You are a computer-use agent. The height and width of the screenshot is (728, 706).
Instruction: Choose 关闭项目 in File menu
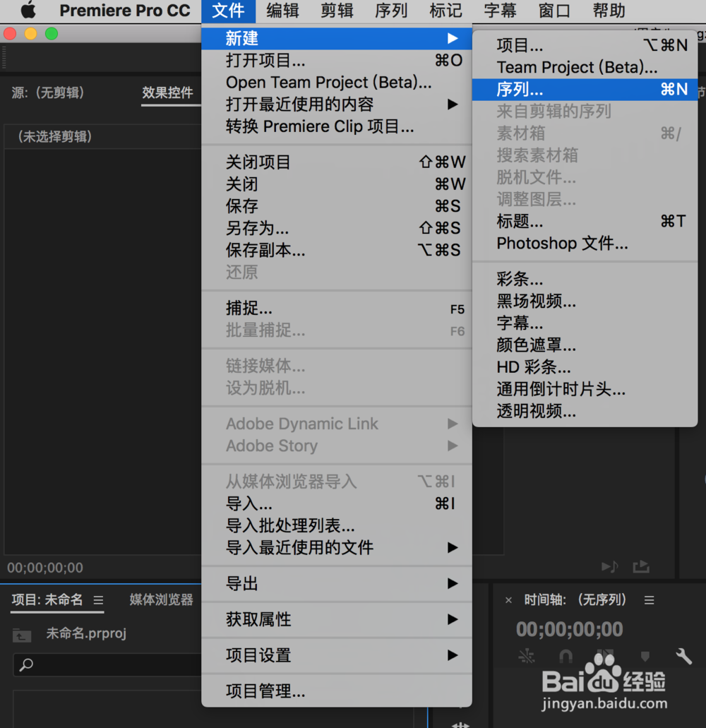337,162
